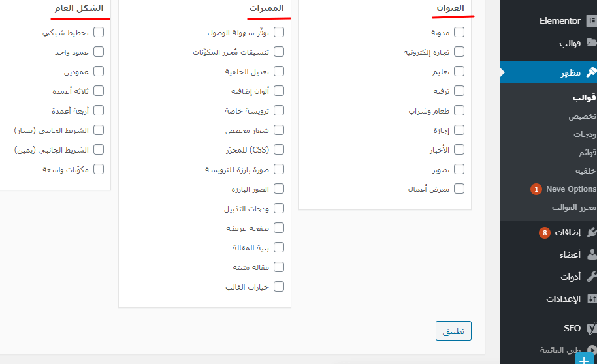Click the user icon beside أعضاء
This screenshot has height=364, width=597.
tap(591, 254)
